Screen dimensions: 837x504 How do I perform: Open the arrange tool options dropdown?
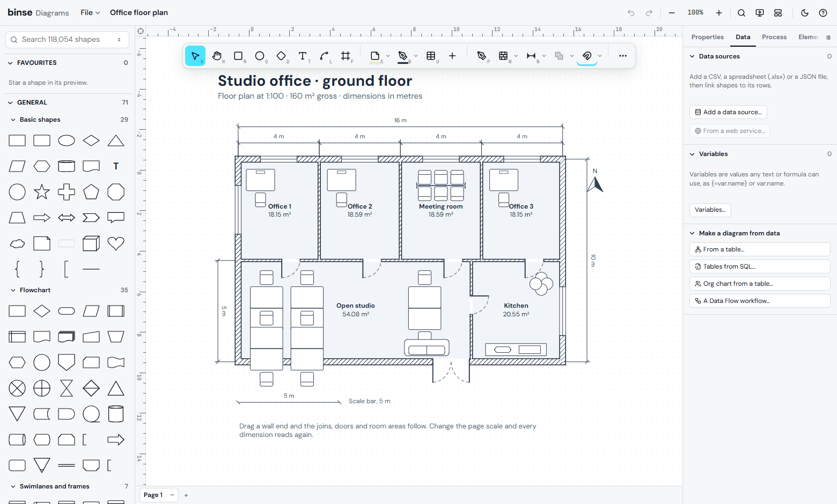coord(572,56)
